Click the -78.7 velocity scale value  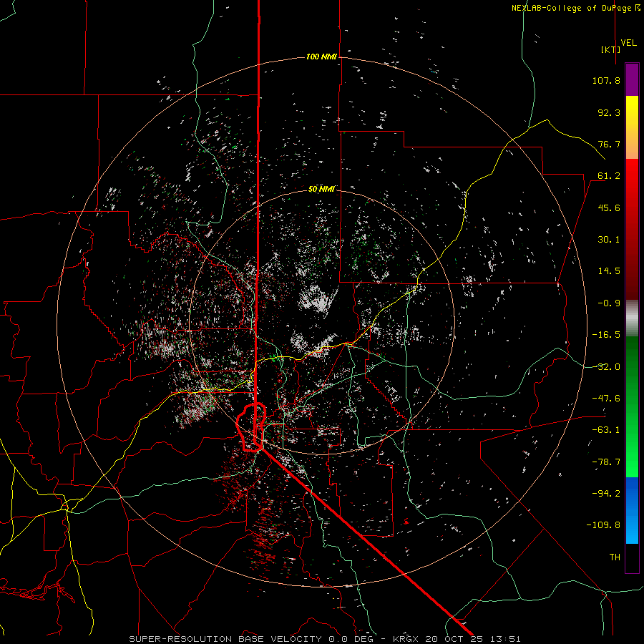606,462
